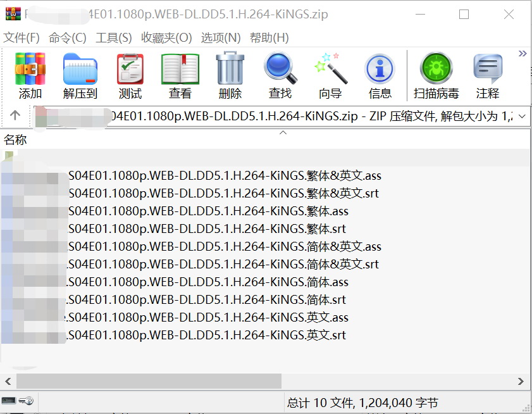Click the scroll right arrow
This screenshot has height=414, width=532.
521,381
